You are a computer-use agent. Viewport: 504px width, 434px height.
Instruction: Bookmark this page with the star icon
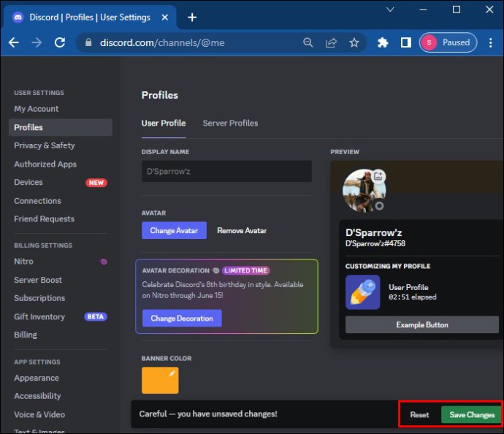354,42
